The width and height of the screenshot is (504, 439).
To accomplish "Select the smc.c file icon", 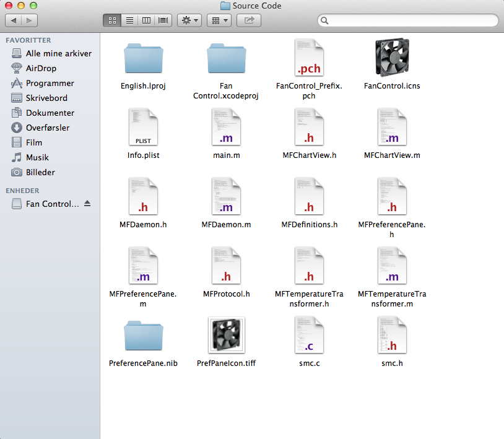I will pyautogui.click(x=309, y=335).
